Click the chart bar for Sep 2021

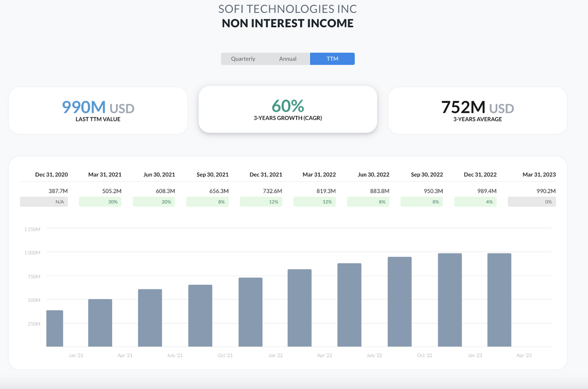pos(200,316)
